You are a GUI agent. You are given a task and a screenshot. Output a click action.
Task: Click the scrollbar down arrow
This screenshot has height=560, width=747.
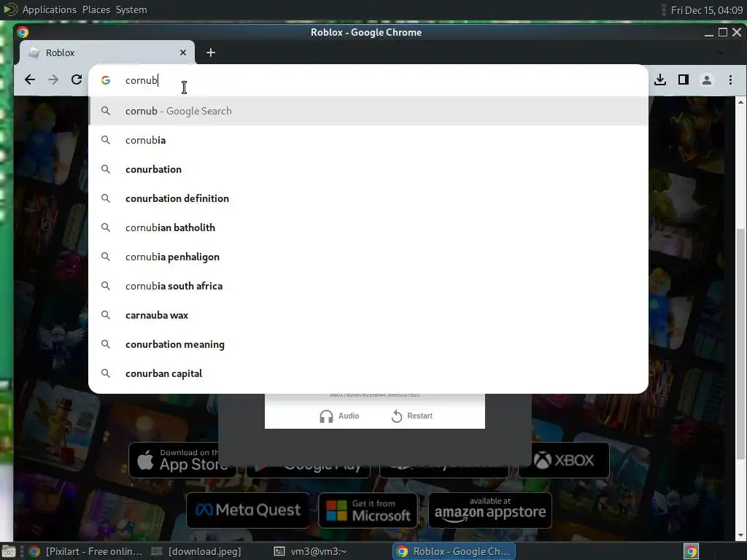click(x=740, y=536)
